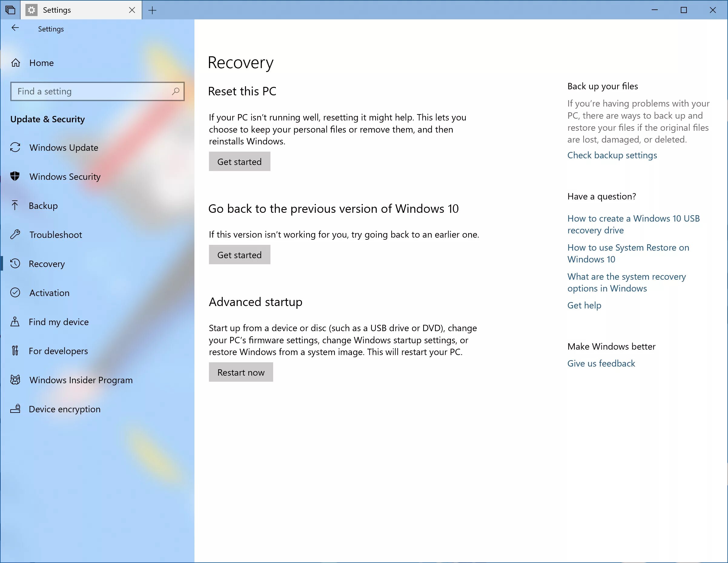Open Check backup settings link
This screenshot has width=728, height=563.
pyautogui.click(x=612, y=155)
